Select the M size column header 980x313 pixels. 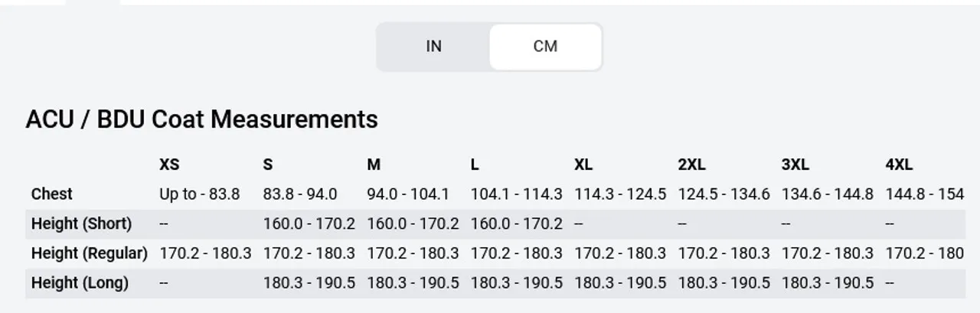point(374,165)
